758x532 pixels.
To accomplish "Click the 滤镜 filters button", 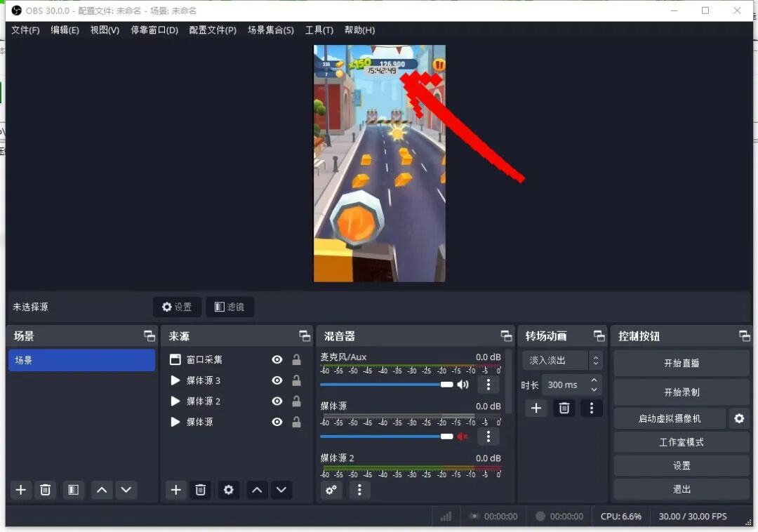I will tap(230, 307).
